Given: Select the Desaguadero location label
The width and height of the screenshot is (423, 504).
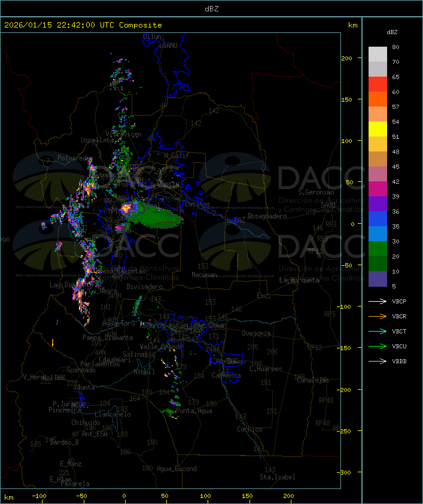Looking at the screenshot, I should point(267,216).
